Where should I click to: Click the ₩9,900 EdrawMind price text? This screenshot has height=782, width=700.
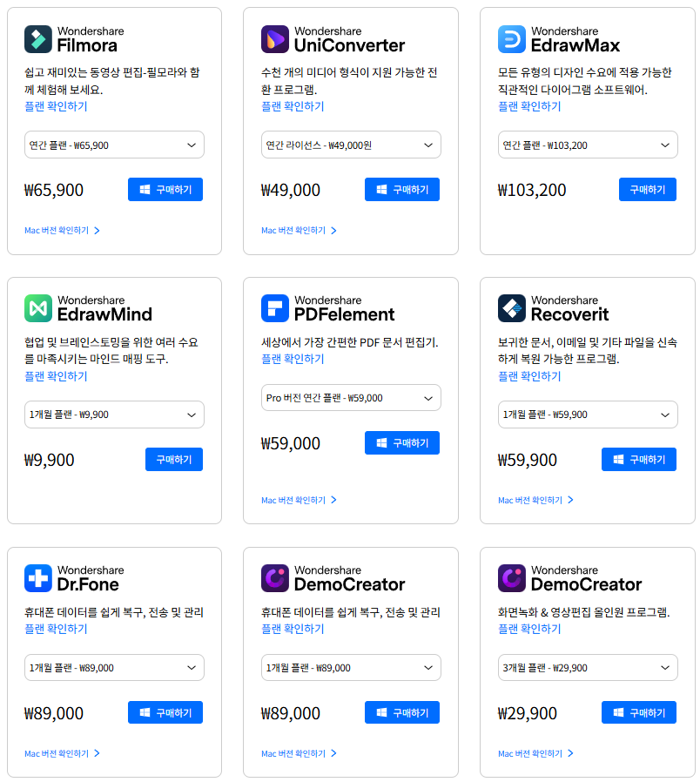[50, 460]
